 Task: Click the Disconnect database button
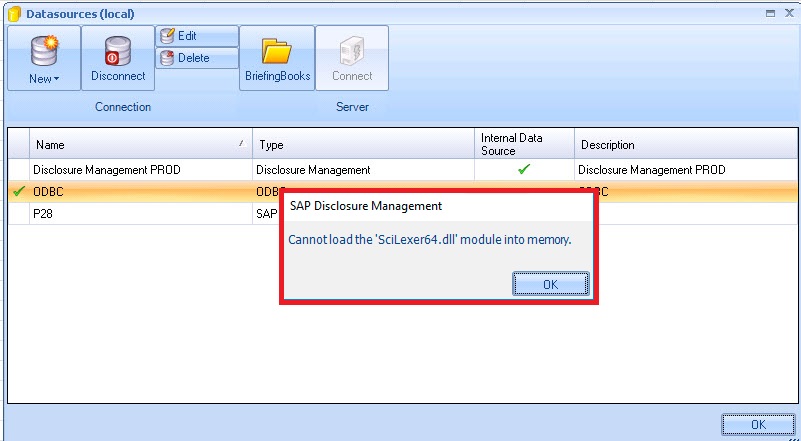[118, 58]
